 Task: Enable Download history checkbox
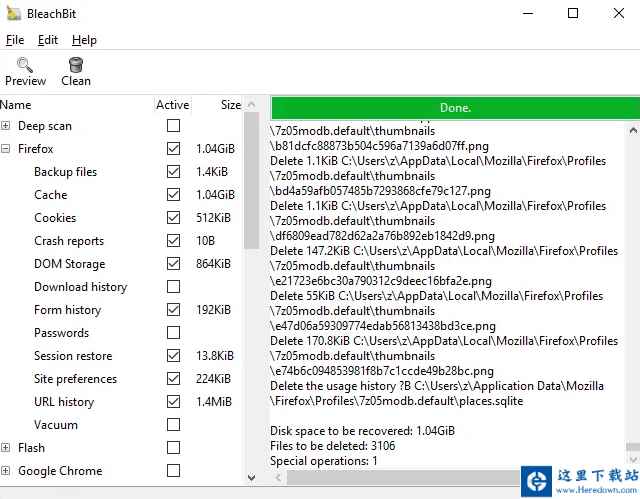pos(173,287)
